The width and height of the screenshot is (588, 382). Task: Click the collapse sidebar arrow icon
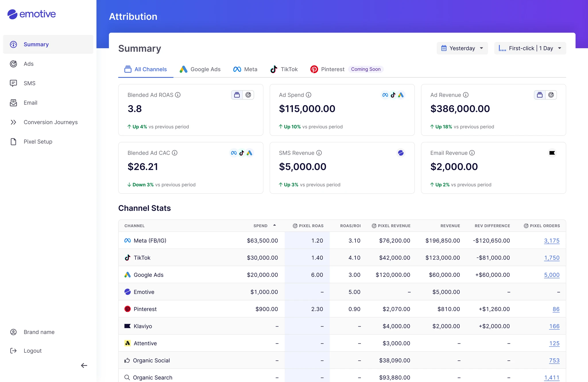coord(84,365)
